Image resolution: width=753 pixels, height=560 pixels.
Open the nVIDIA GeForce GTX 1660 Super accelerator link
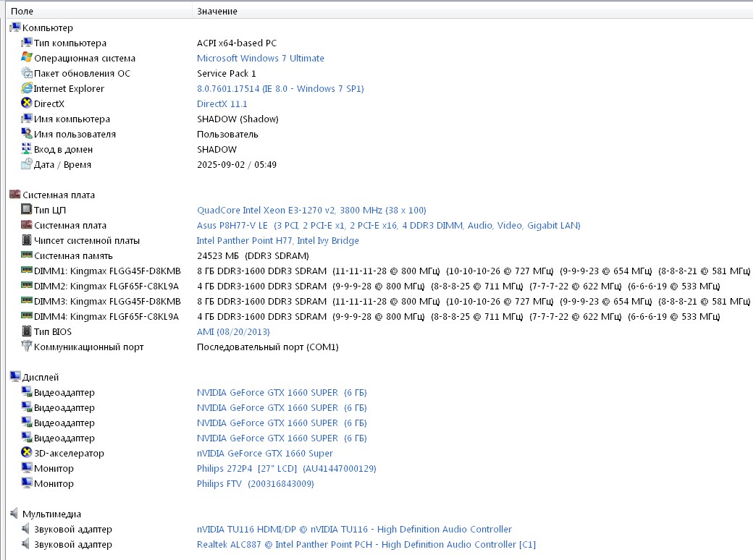(264, 453)
